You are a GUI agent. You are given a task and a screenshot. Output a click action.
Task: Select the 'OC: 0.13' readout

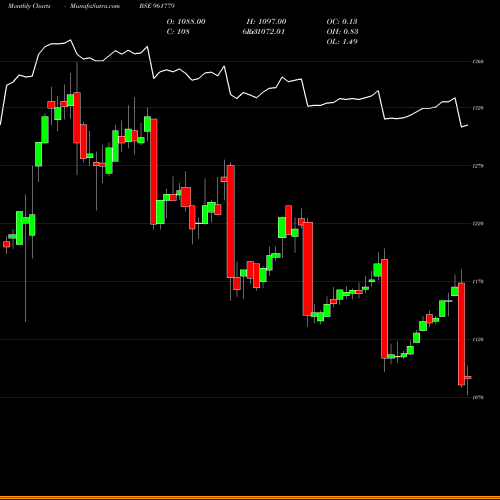pos(342,22)
